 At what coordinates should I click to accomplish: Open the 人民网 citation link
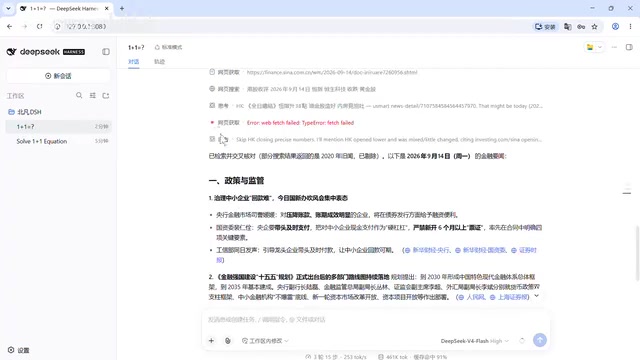471,297
